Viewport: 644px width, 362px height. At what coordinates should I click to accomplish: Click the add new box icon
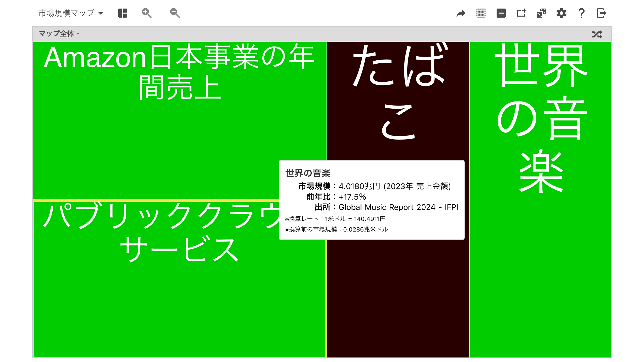pyautogui.click(x=521, y=13)
